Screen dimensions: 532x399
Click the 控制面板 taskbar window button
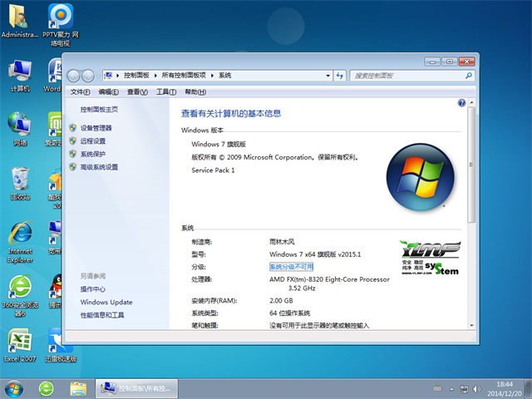[136, 389]
